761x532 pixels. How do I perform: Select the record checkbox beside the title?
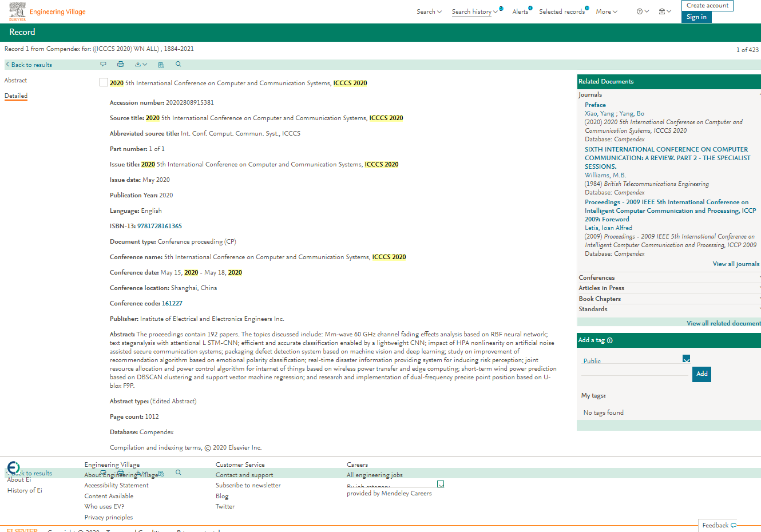pos(104,82)
